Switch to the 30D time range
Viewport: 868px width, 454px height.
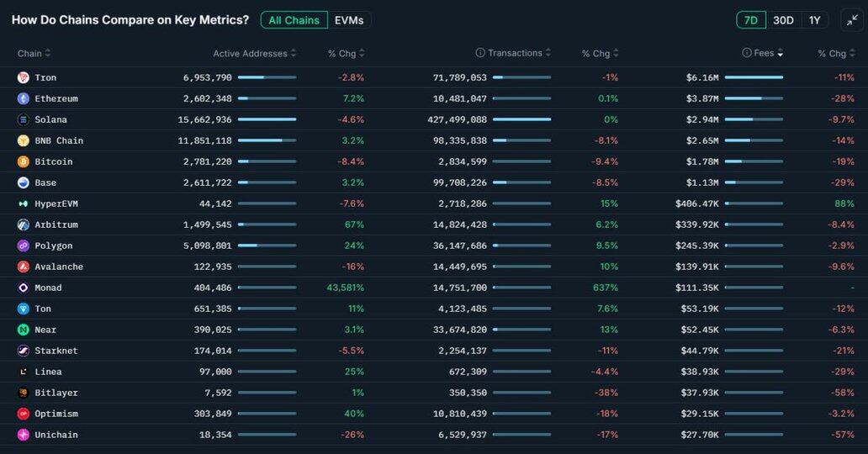point(783,20)
